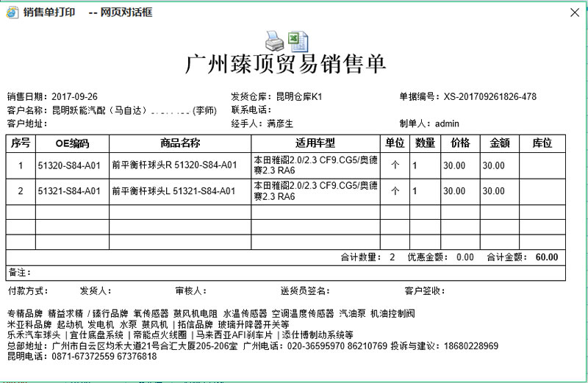The image size is (588, 383).
Task: Click warehouse name 昆明仓库K1
Action: 299,97
